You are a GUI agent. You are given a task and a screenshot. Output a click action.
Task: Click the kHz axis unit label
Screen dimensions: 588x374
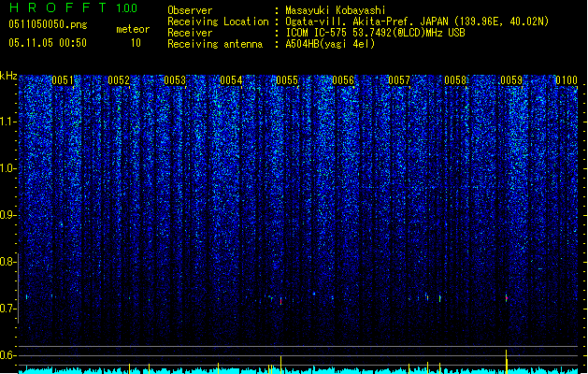coord(8,76)
